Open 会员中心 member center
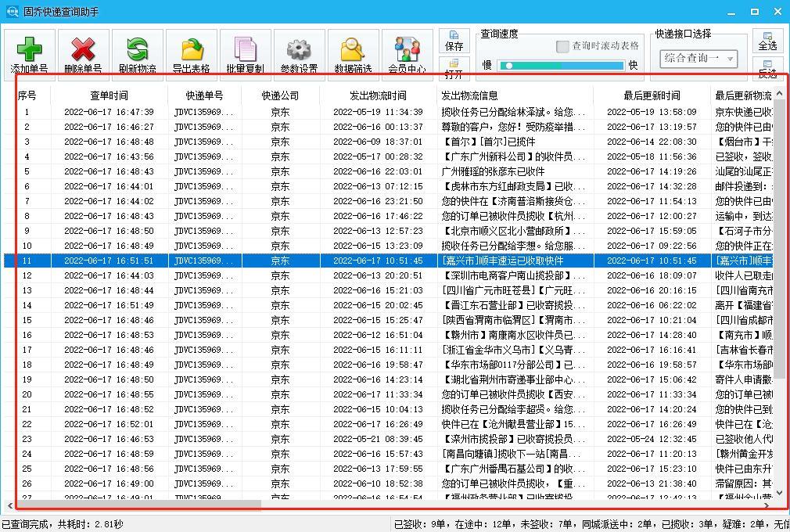This screenshot has width=790, height=532. [407, 50]
